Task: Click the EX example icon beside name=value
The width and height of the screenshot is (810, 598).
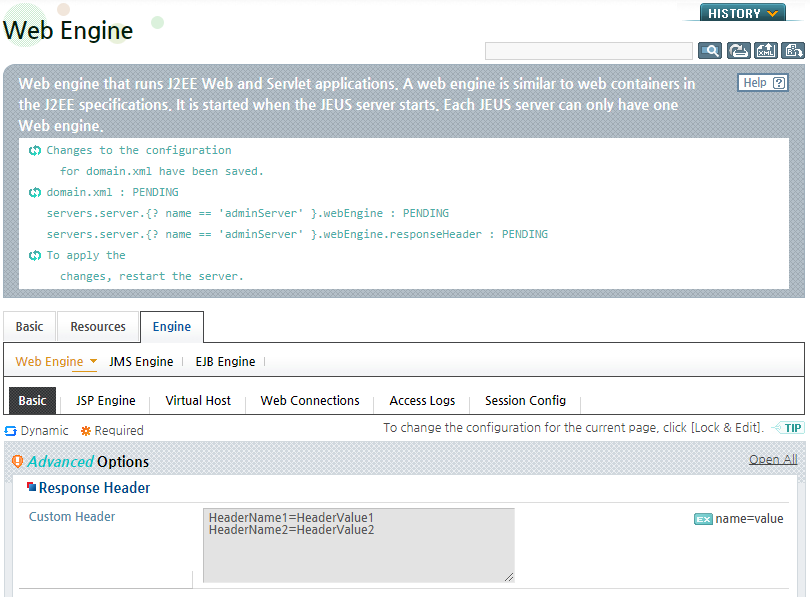Action: 703,519
